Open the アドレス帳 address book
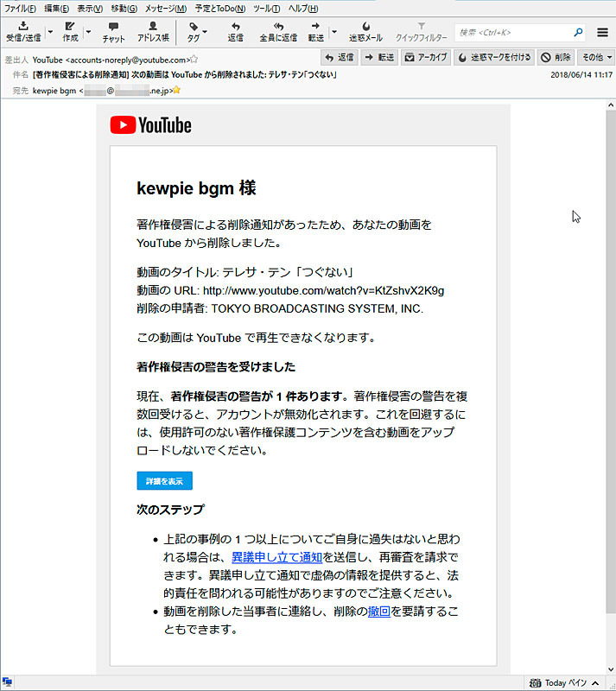The image size is (616, 691). click(153, 26)
